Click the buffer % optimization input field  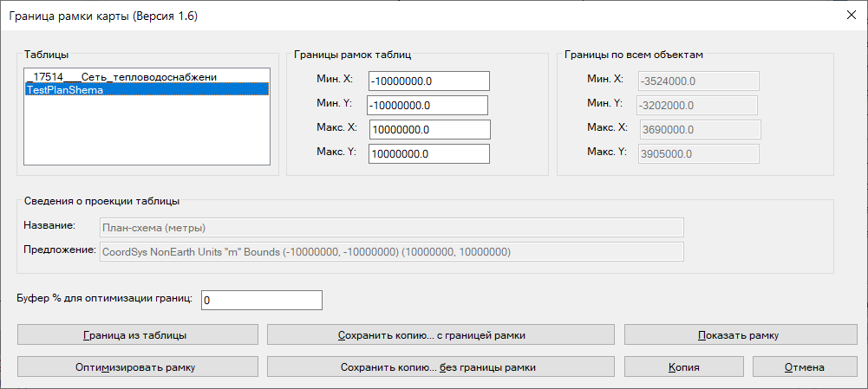[261, 300]
